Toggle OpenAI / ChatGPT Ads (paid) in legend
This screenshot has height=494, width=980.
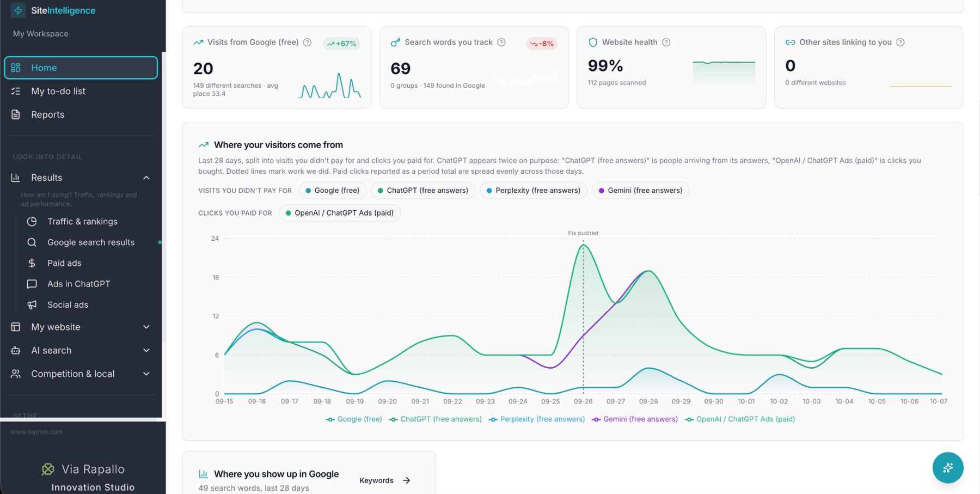[740, 419]
